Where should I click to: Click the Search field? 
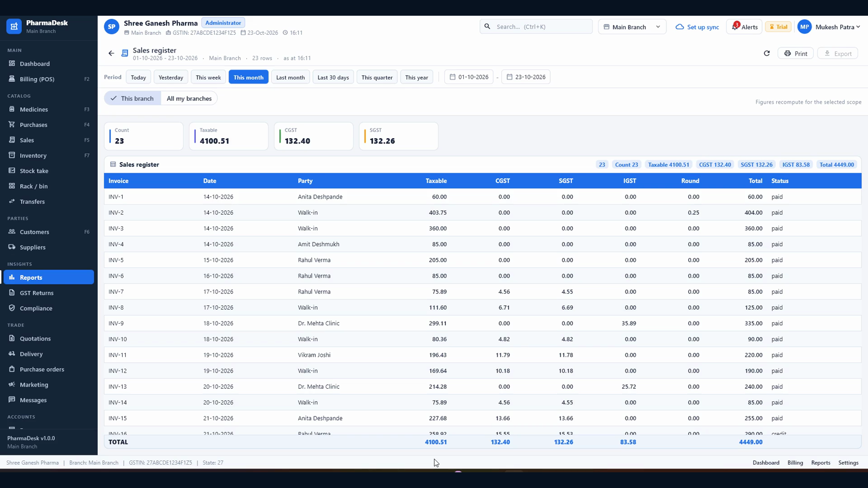(x=536, y=27)
